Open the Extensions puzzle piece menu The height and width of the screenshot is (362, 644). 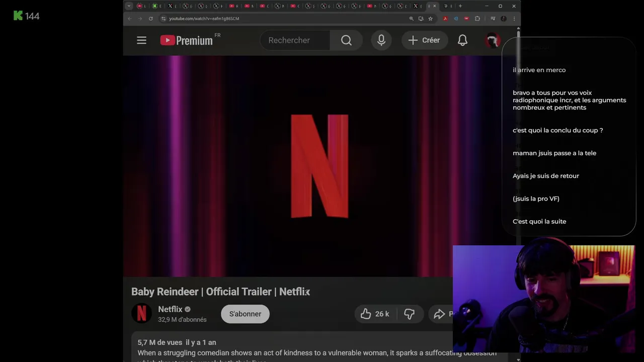pos(477,19)
